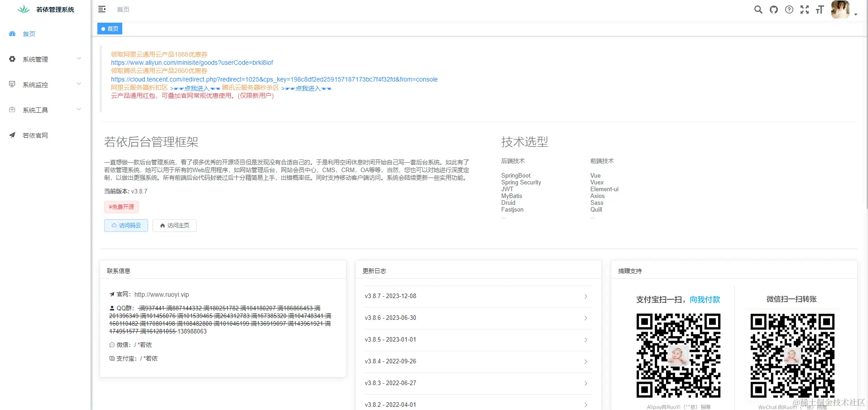Viewport: 868px width, 410px height.
Task: Open the http://www.ruoyi.vip official site link
Action: (162, 294)
